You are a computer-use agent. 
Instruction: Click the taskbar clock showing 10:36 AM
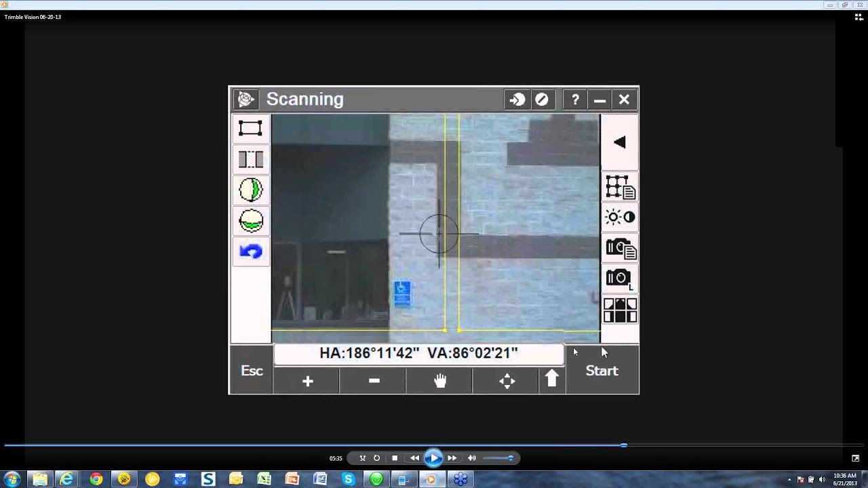point(845,479)
